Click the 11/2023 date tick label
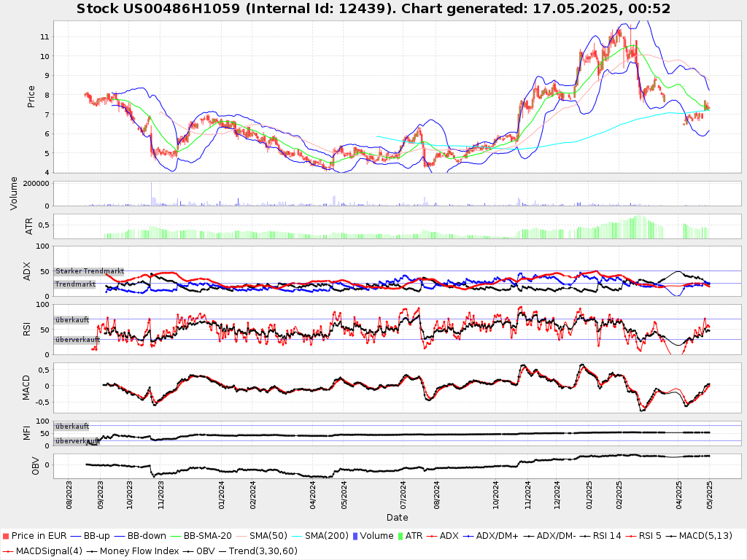This screenshot has height=560, width=747. coord(160,495)
